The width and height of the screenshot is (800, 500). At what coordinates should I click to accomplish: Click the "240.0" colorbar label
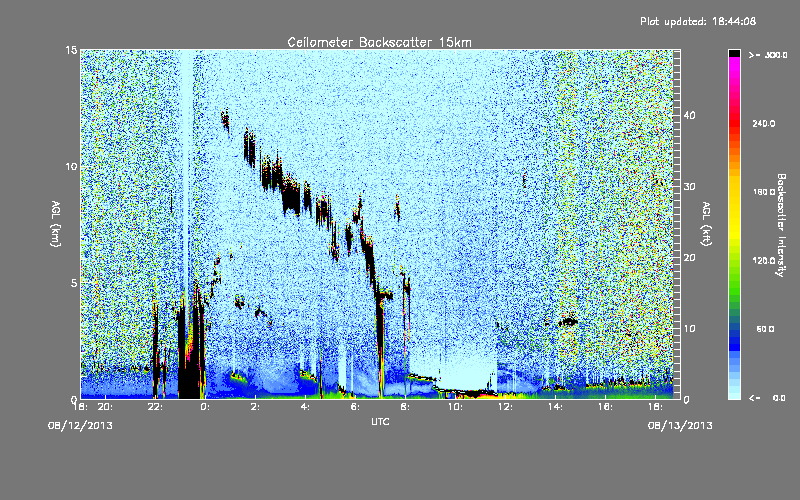(764, 124)
